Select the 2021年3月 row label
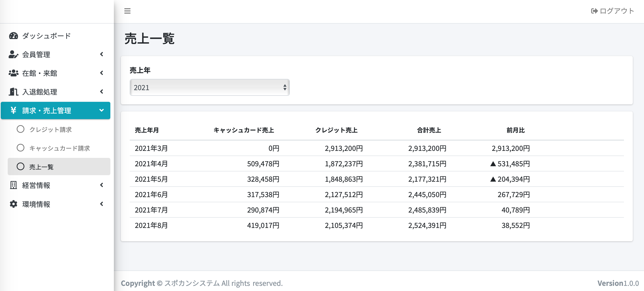The height and width of the screenshot is (291, 644). click(x=151, y=148)
